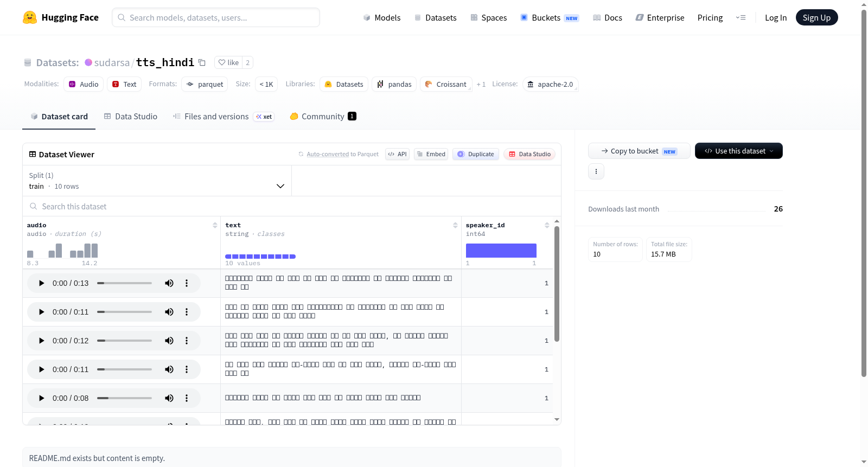868x467 pixels.
Task: Click the Sign Up button
Action: tap(816, 18)
